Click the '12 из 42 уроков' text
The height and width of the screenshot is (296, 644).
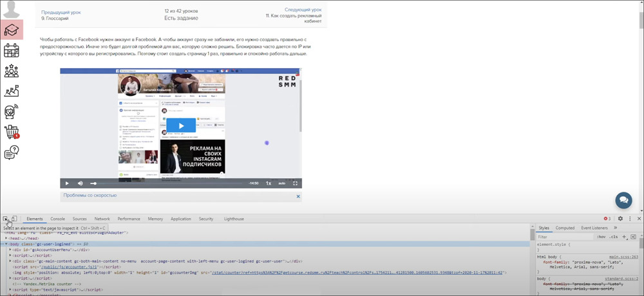(x=181, y=11)
